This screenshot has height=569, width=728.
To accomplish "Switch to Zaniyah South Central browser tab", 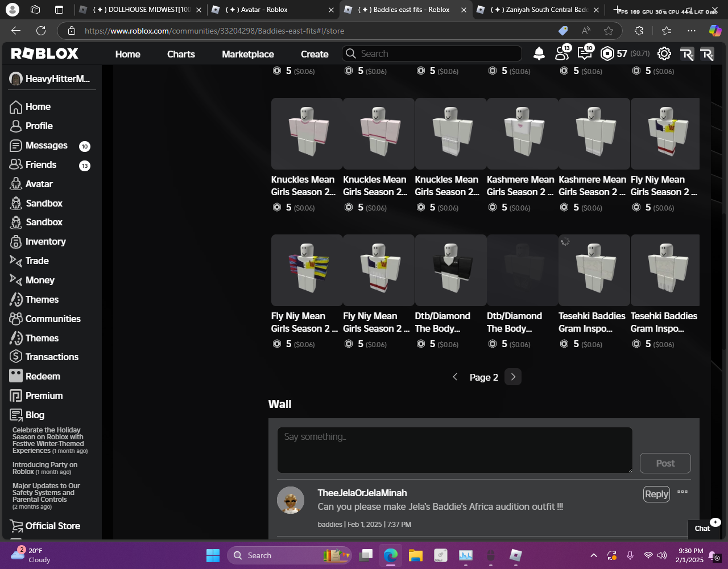I will coord(539,10).
